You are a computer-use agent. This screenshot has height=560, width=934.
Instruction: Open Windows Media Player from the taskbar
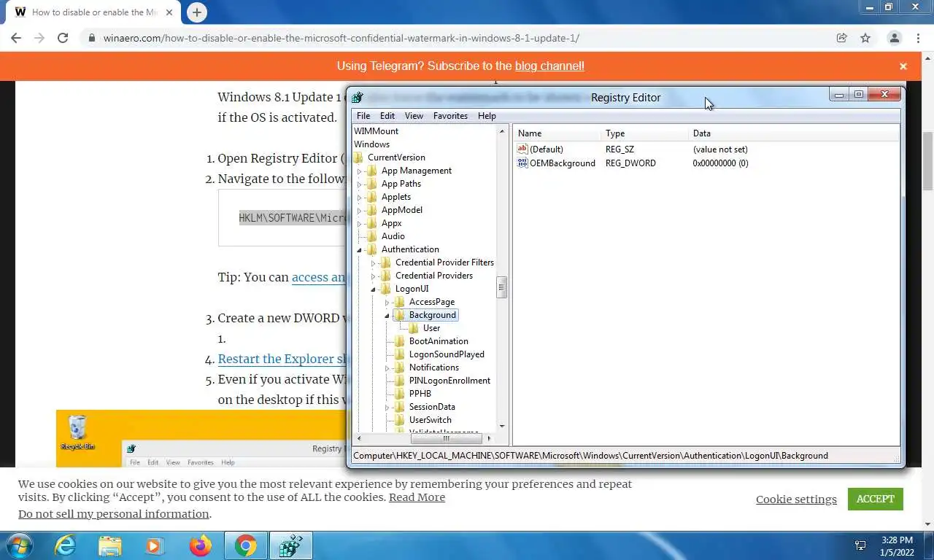point(155,545)
